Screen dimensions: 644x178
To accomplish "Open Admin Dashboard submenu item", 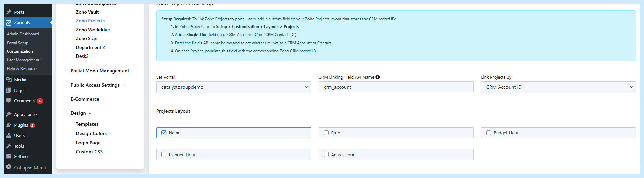I will pyautogui.click(x=23, y=34).
